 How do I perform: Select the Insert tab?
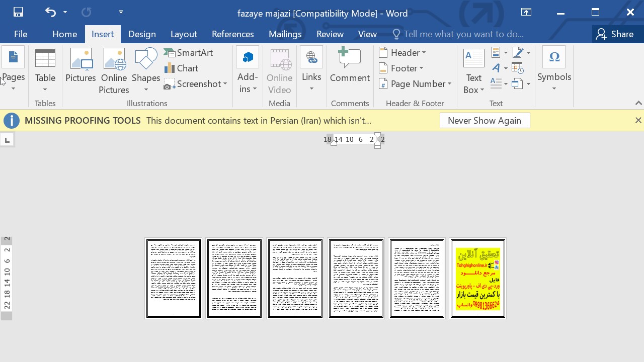click(103, 34)
